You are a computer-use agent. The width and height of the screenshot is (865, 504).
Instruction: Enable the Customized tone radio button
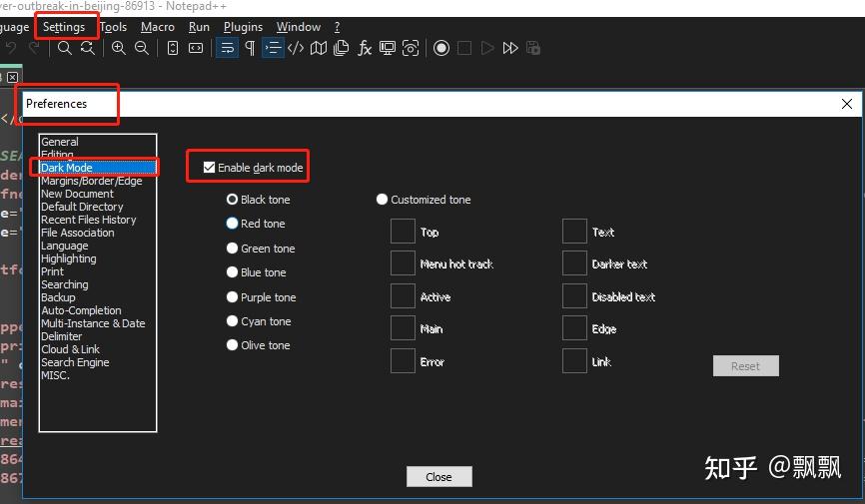point(382,199)
